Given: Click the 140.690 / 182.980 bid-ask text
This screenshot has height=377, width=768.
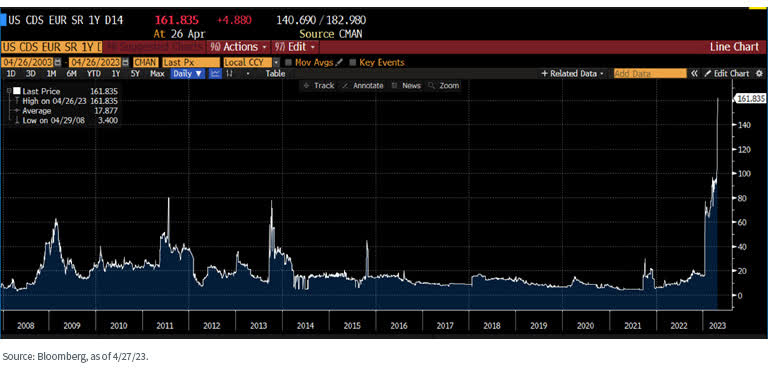Looking at the screenshot, I should click(321, 20).
